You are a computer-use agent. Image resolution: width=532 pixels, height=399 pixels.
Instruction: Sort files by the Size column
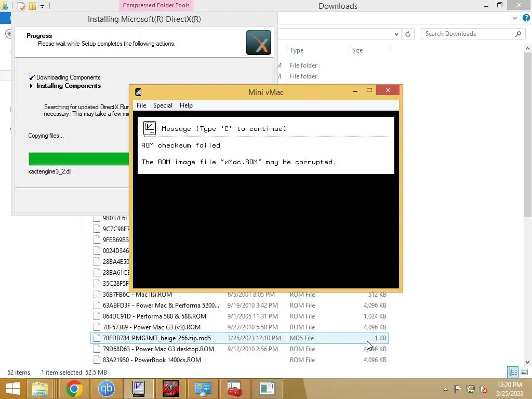pyautogui.click(x=357, y=50)
